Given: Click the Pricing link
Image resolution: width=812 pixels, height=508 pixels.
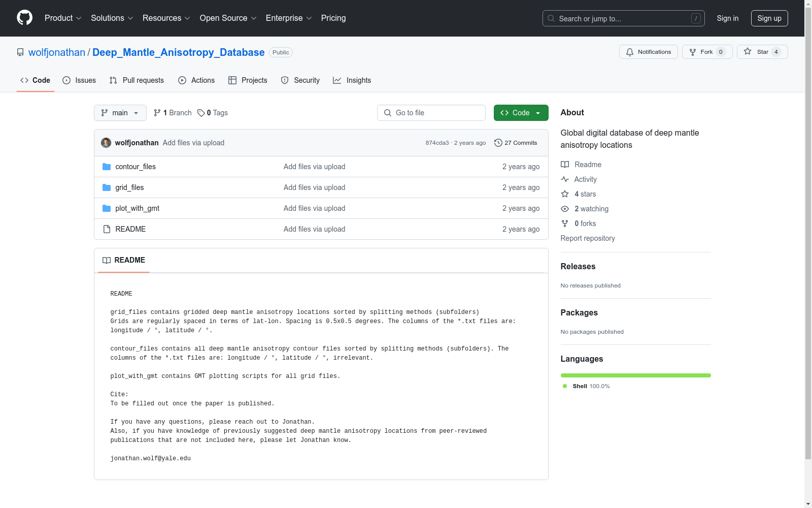Looking at the screenshot, I should coord(333,18).
